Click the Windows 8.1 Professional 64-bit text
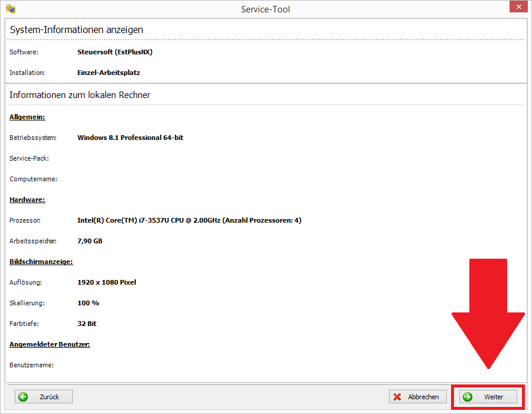Screen dimensions: 532x414 (130, 138)
